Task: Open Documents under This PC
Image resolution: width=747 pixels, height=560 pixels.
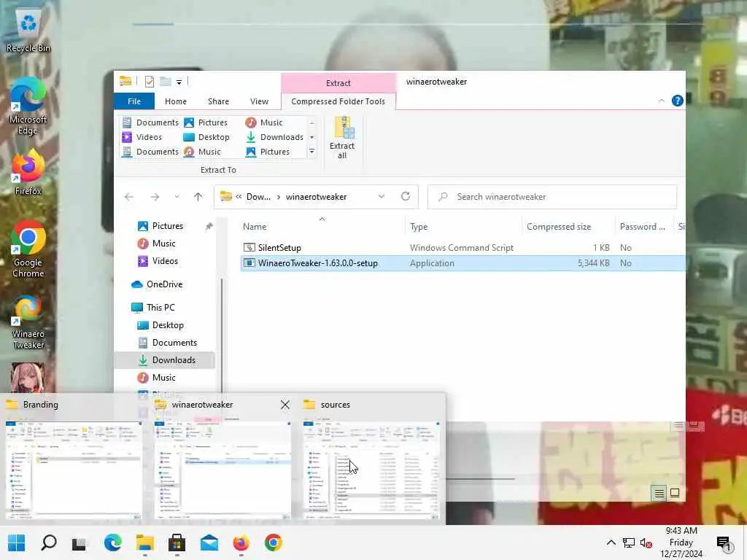Action: point(174,343)
